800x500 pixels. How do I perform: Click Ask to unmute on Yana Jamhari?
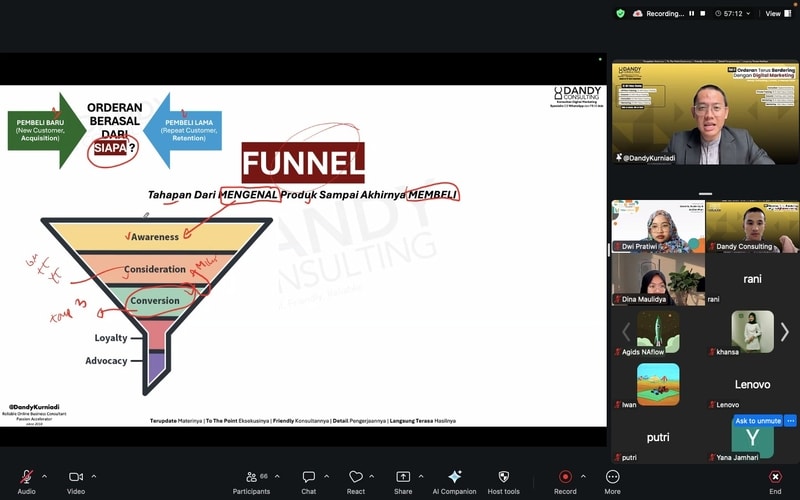758,421
